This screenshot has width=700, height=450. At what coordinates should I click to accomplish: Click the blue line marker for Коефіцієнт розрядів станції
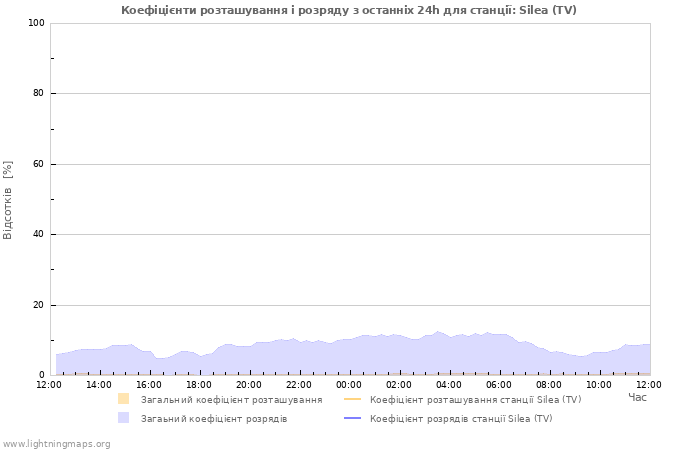[352, 418]
